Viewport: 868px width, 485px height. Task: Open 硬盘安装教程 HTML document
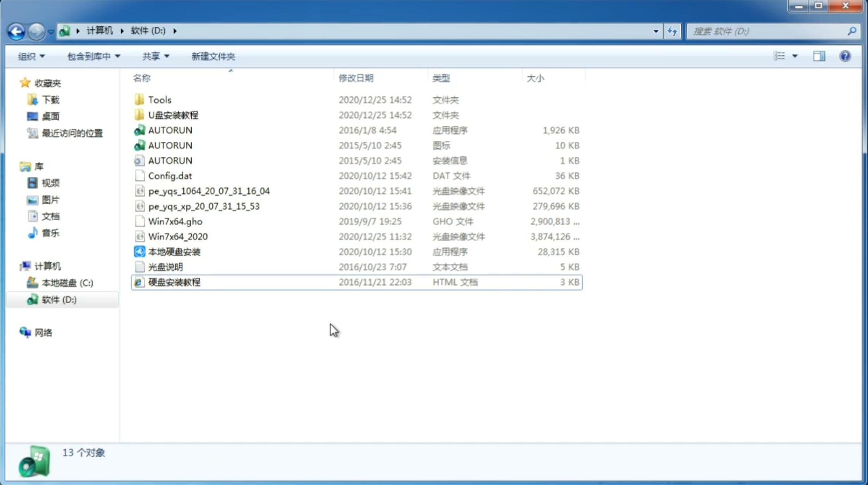[174, 282]
